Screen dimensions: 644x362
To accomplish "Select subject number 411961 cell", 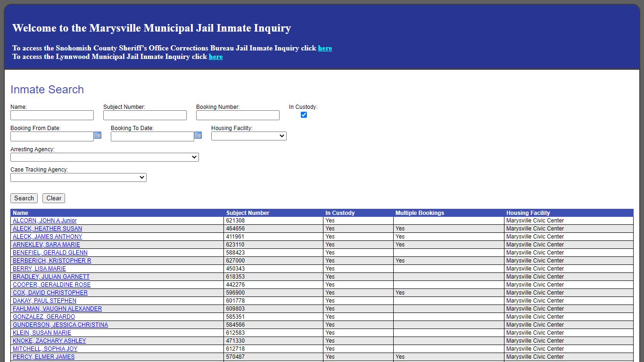I will (274, 237).
